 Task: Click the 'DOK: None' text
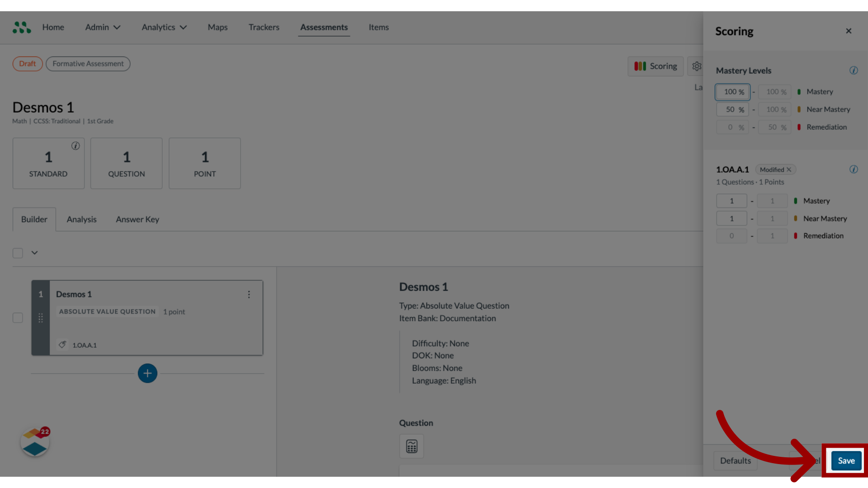[433, 356]
